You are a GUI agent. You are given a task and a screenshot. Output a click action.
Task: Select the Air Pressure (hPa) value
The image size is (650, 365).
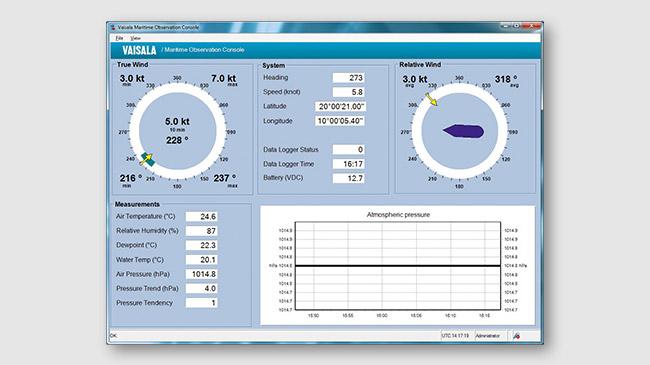(201, 274)
